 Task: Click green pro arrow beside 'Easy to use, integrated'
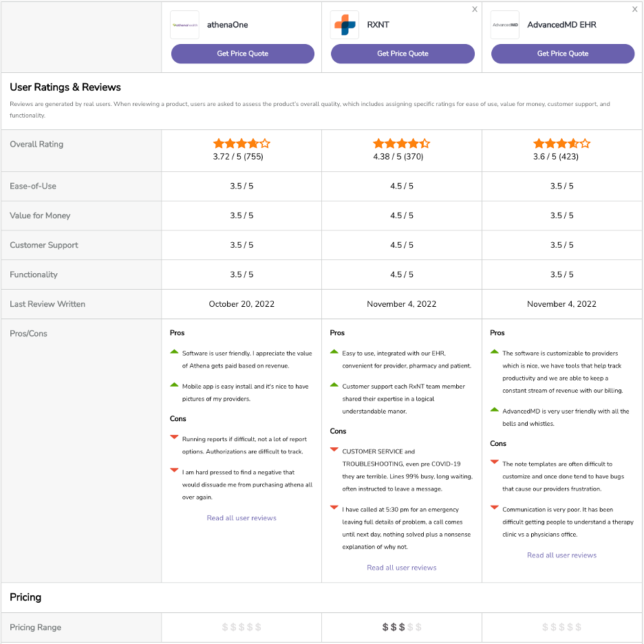[334, 352]
